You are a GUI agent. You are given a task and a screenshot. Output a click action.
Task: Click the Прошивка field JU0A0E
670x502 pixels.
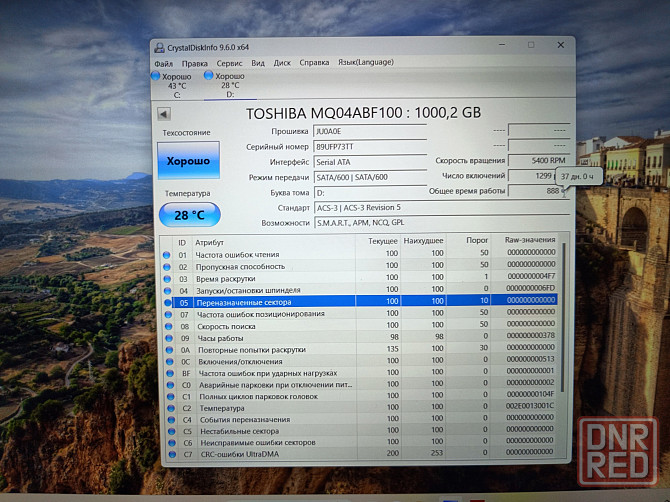370,132
